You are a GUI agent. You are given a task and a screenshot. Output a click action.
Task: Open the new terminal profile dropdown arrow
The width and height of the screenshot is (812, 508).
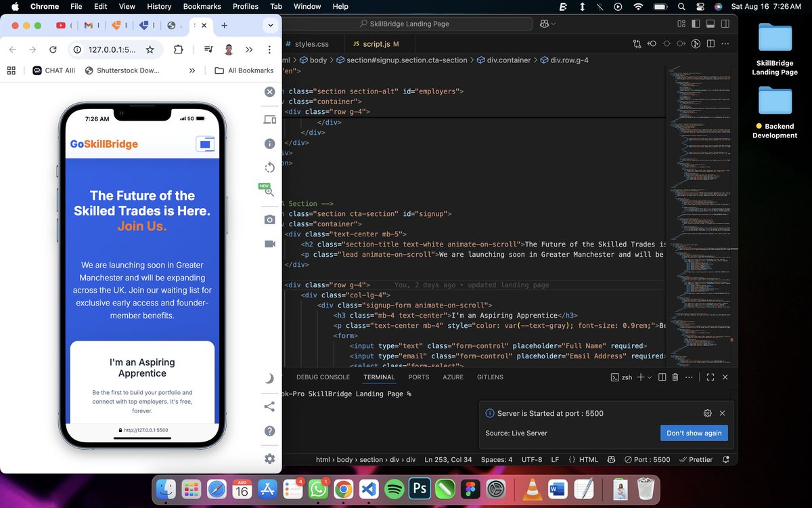pos(650,377)
